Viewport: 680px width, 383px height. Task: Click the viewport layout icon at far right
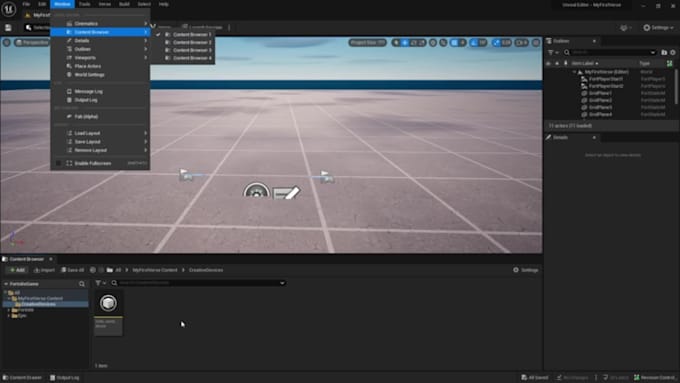[536, 43]
